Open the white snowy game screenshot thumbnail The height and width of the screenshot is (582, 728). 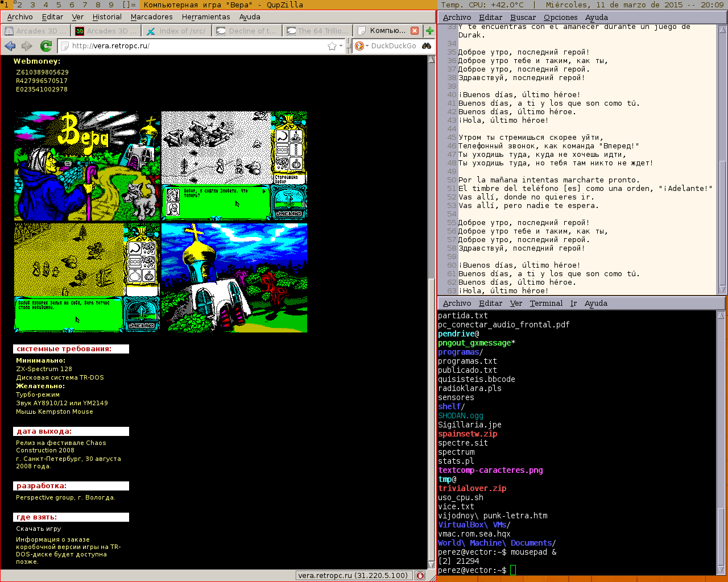point(234,166)
